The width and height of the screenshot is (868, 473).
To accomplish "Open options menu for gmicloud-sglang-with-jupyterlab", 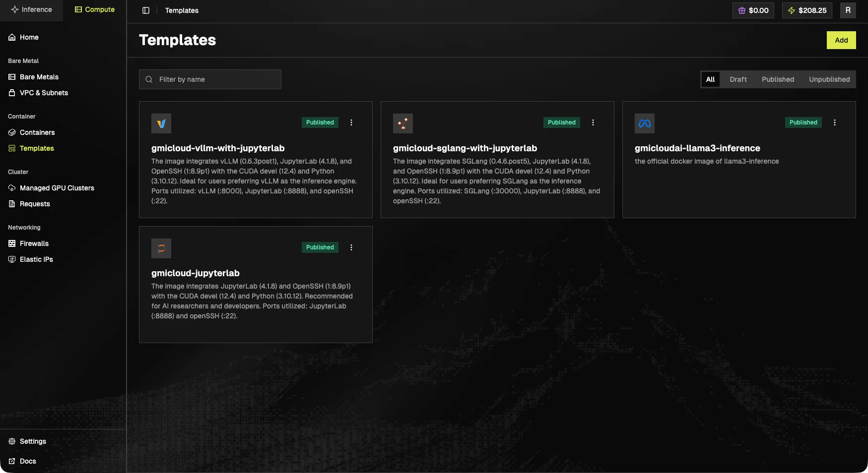I will pyautogui.click(x=593, y=122).
